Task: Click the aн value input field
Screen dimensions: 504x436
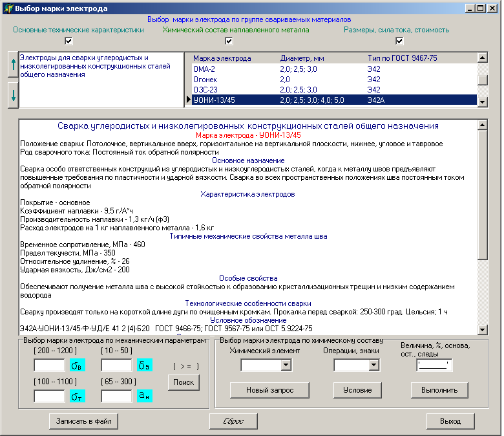Action: 117,396
